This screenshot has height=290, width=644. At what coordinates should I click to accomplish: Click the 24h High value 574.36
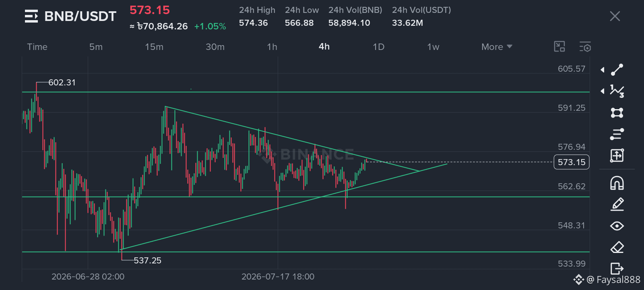tap(253, 23)
